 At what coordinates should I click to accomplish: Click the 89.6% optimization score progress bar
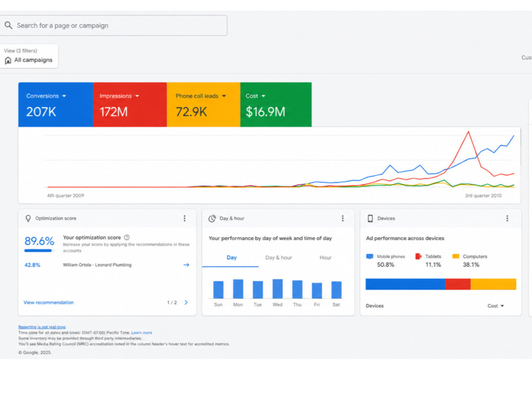click(39, 251)
